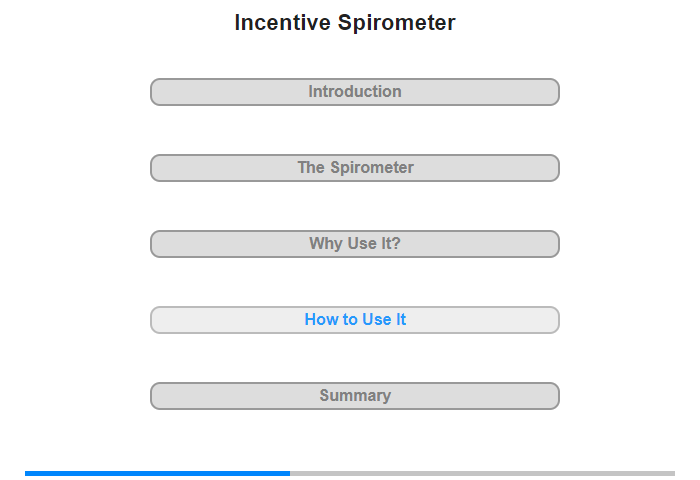Viewport: 700px width, 480px height.
Task: Pick the last menu entry labeled Summary
Action: [x=354, y=396]
